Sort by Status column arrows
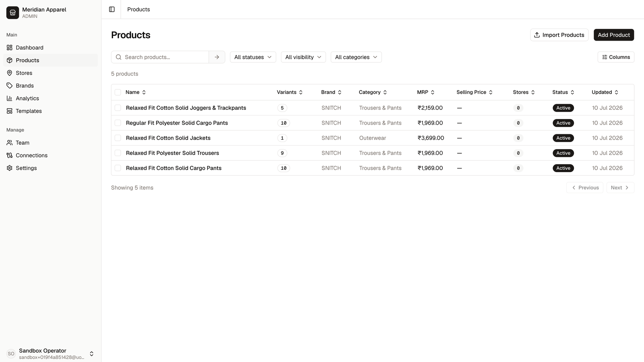The image size is (644, 362). pyautogui.click(x=572, y=93)
